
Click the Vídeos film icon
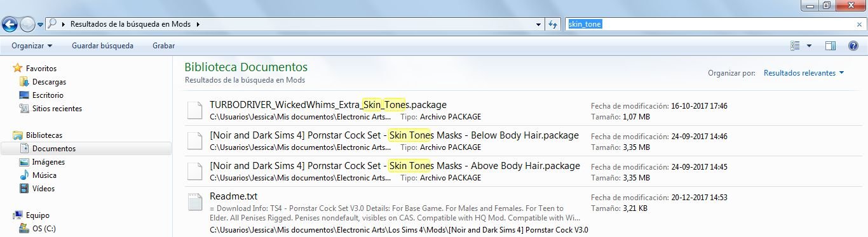[24, 188]
